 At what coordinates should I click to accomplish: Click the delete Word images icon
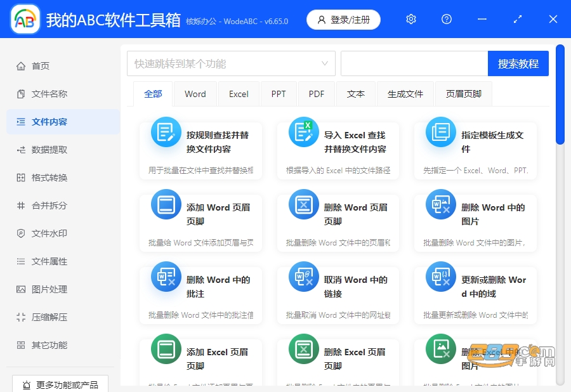point(441,204)
